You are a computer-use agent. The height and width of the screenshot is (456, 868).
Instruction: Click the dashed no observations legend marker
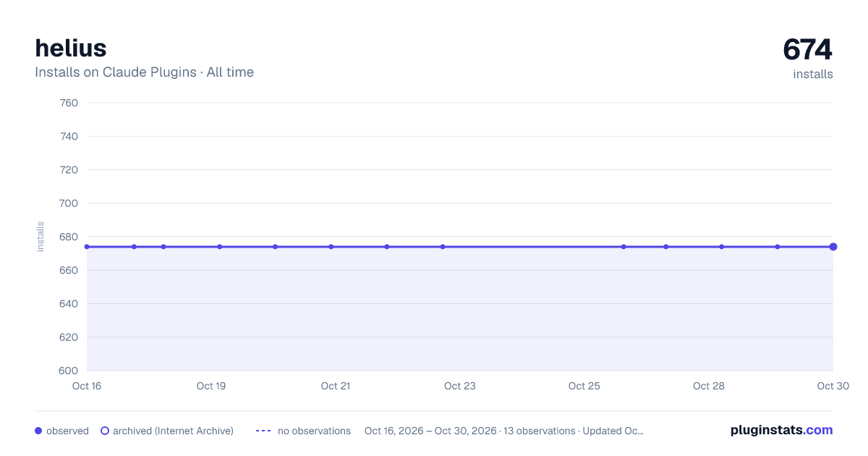click(263, 431)
